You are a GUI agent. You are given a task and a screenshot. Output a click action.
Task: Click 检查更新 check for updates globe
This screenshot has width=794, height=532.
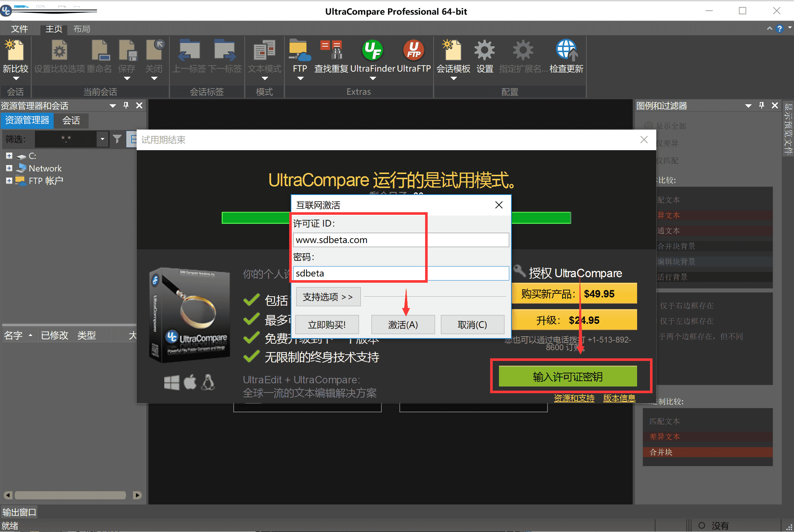[567, 50]
